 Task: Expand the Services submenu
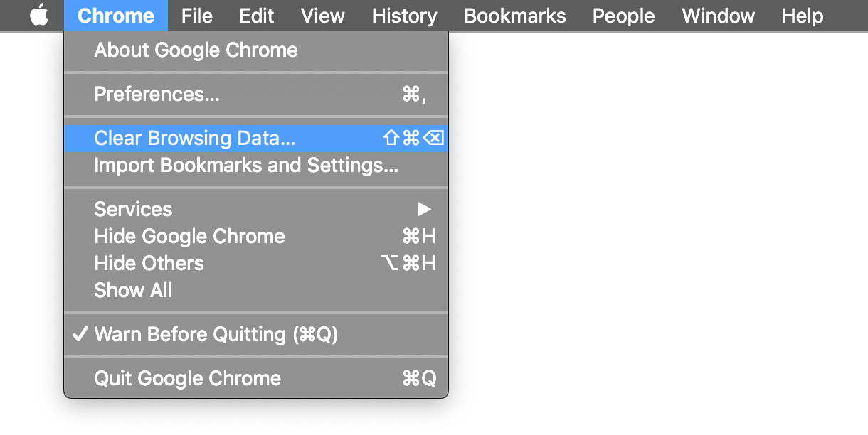(133, 209)
